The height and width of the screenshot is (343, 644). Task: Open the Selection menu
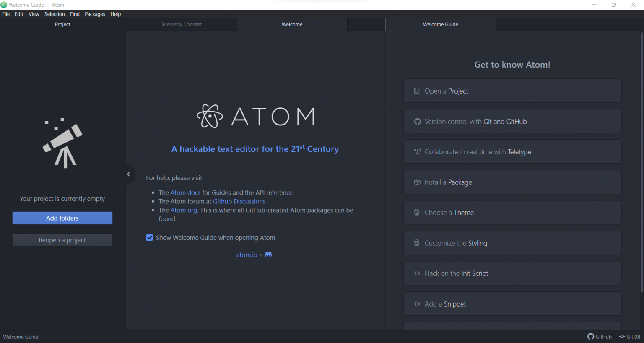[55, 14]
